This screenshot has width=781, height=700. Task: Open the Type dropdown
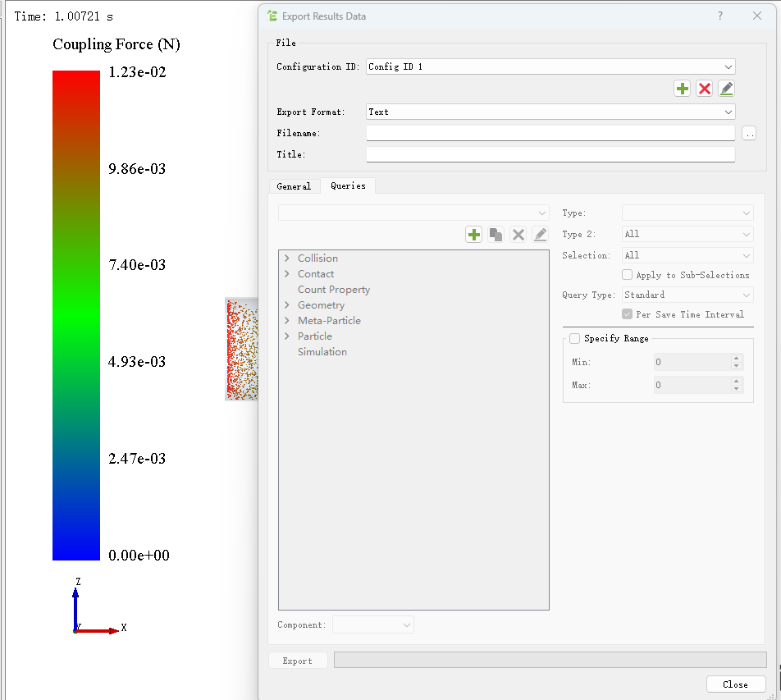687,213
